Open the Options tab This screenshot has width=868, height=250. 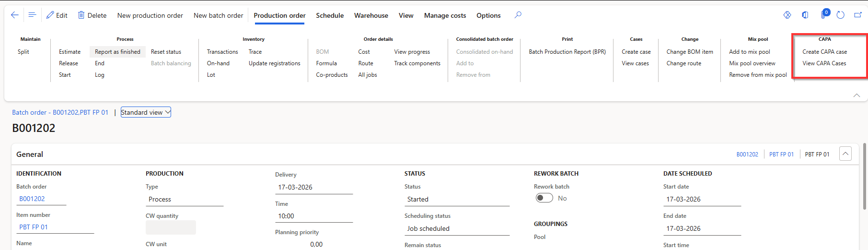coord(488,15)
